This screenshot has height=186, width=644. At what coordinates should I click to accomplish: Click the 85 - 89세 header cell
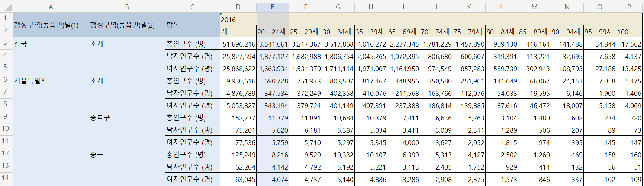[x=534, y=31]
